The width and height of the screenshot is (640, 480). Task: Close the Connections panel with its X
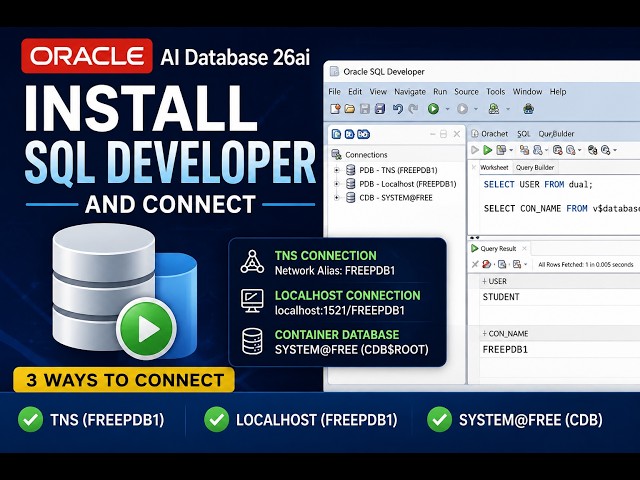tap(457, 134)
